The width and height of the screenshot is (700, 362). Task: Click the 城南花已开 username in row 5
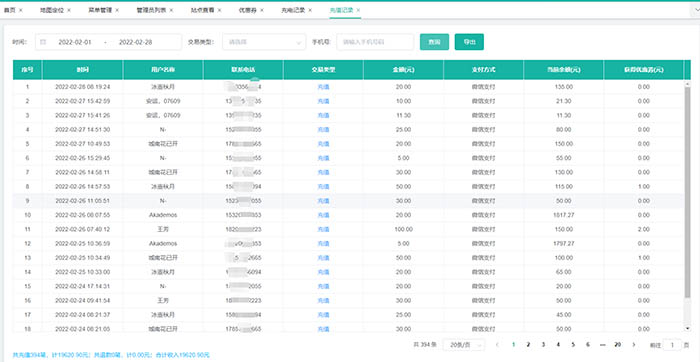click(163, 144)
